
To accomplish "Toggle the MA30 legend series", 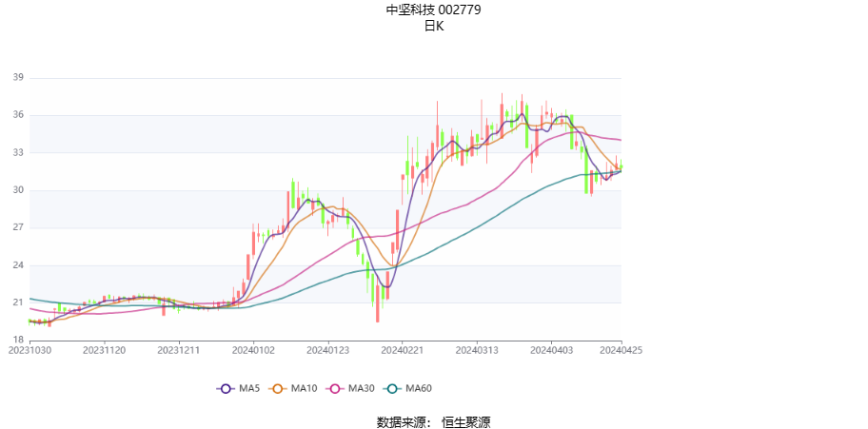I will [350, 389].
